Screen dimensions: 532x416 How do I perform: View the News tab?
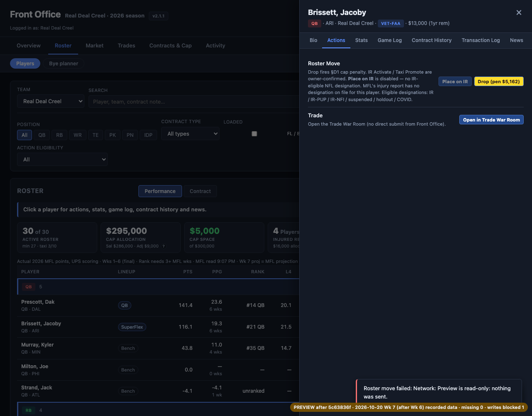tap(517, 40)
